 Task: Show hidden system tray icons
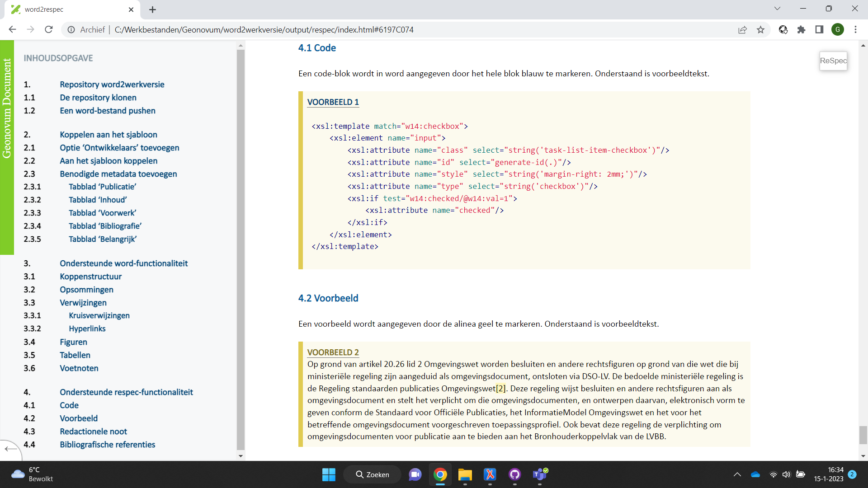click(737, 474)
